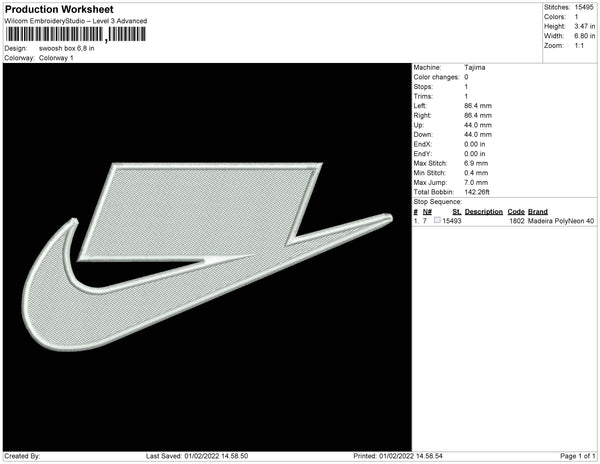Click the Min Stitch value 0.4 mm
Screen dimensions: 600x464
coord(476,173)
